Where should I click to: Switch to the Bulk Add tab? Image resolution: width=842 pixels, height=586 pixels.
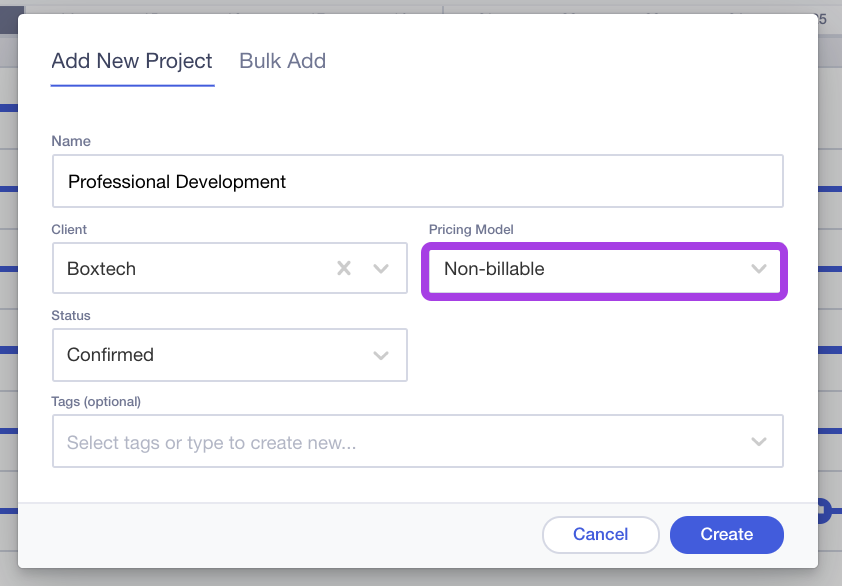[x=282, y=61]
